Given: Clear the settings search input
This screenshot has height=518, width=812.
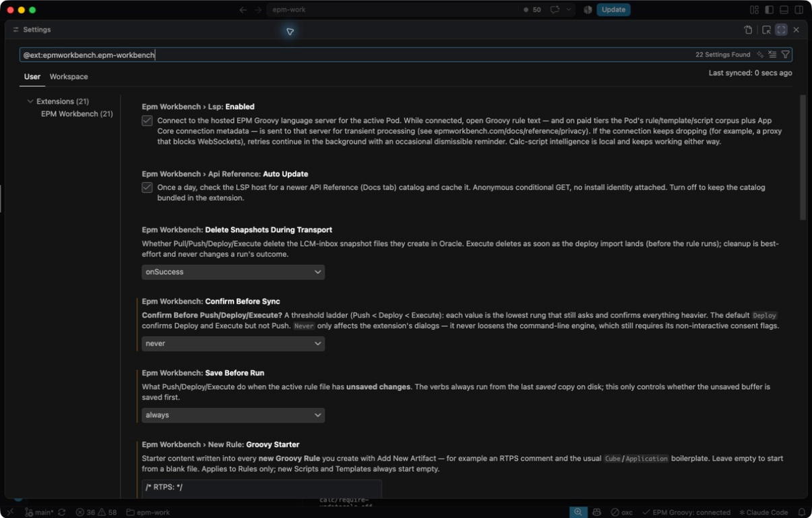Looking at the screenshot, I should click(x=772, y=55).
